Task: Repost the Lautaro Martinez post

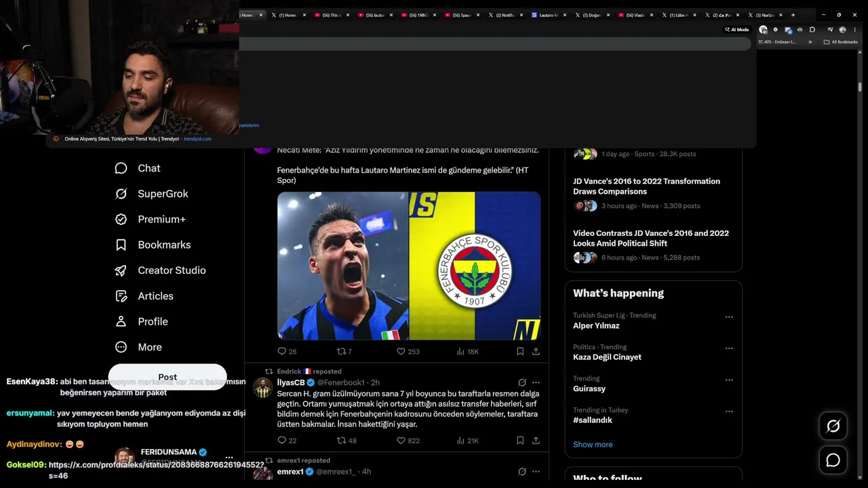Action: (344, 351)
